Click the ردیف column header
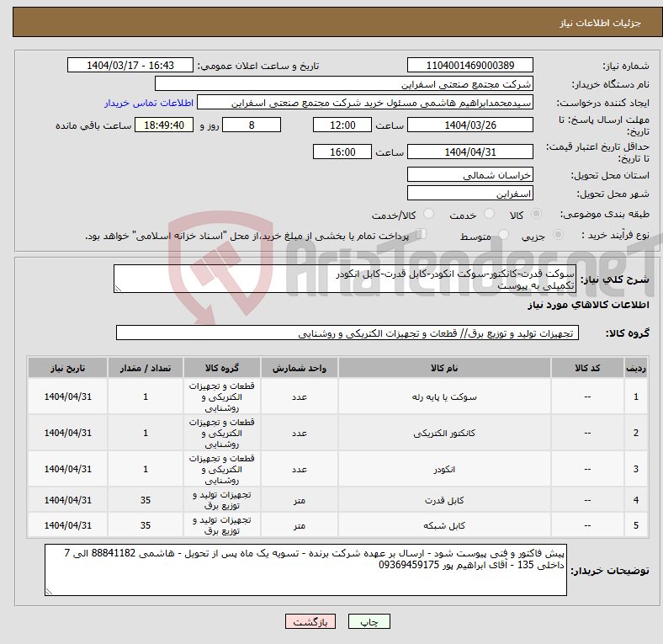663x644 pixels. (636, 368)
